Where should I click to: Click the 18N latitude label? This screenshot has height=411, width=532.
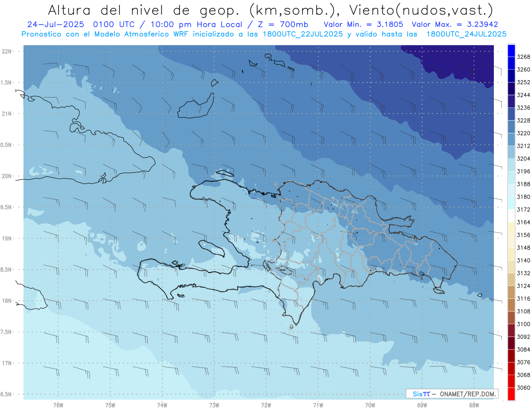7,301
